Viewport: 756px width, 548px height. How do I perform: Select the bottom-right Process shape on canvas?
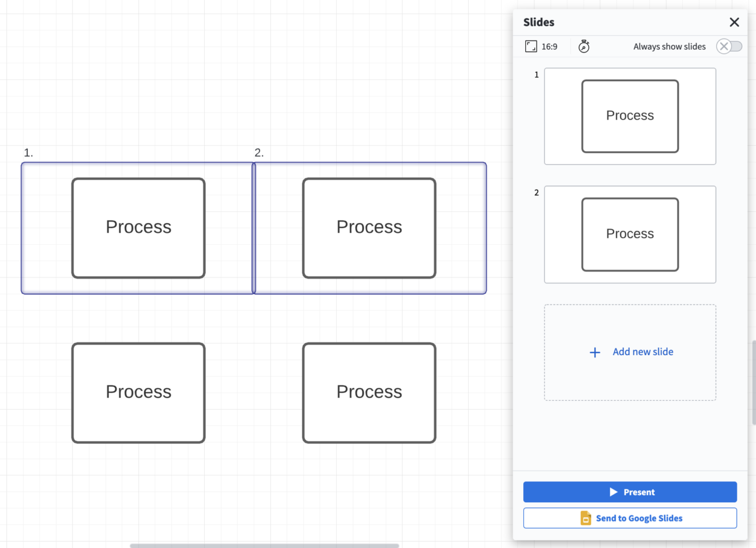coord(369,392)
